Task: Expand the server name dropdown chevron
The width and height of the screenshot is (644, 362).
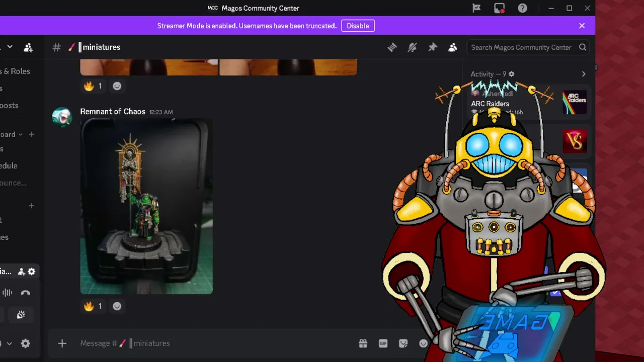Action: coord(10,47)
